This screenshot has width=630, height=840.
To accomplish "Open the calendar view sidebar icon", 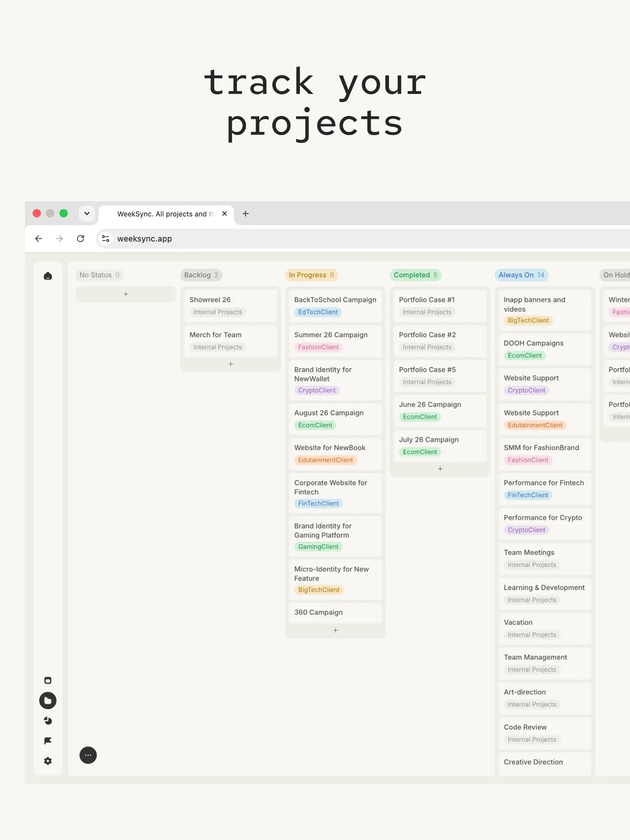I will pos(48,680).
